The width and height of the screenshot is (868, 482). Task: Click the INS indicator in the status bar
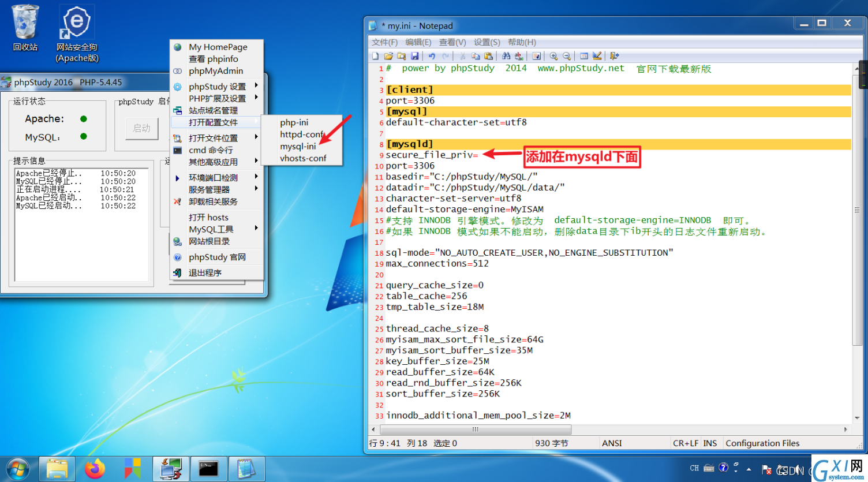pos(710,443)
